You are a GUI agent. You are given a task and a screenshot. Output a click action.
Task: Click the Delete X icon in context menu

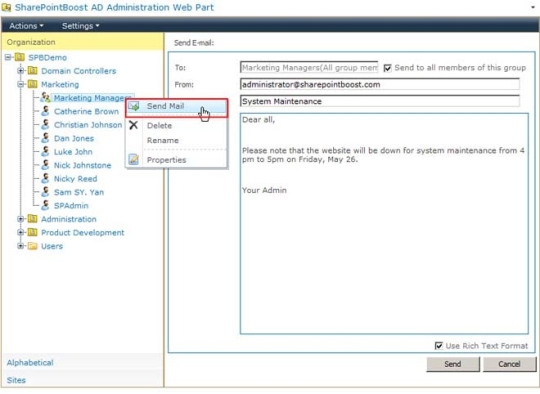click(134, 125)
